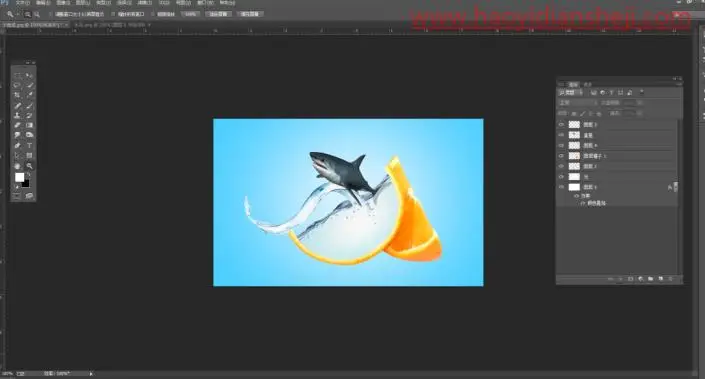Select the Lasso tool
Image resolution: width=705 pixels, height=379 pixels.
coord(18,85)
